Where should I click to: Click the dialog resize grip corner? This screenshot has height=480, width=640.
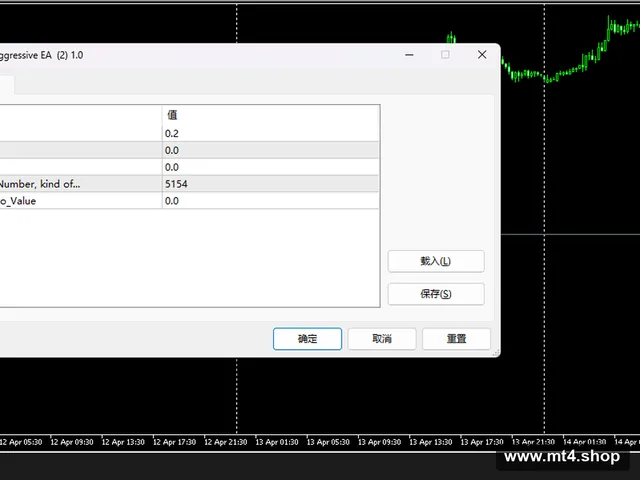(x=496, y=353)
